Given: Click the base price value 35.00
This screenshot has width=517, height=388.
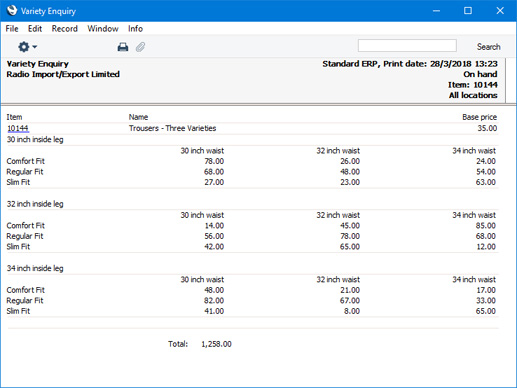Looking at the screenshot, I should (487, 128).
